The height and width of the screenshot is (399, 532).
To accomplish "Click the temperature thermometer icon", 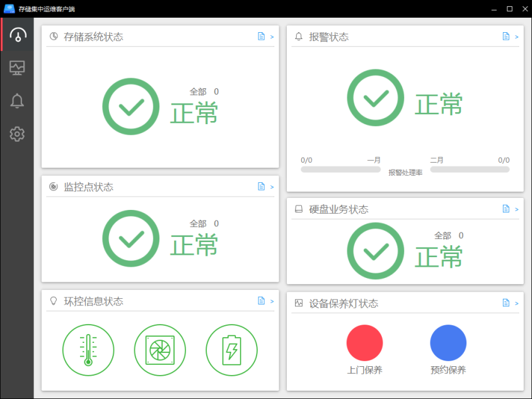I will click(88, 350).
